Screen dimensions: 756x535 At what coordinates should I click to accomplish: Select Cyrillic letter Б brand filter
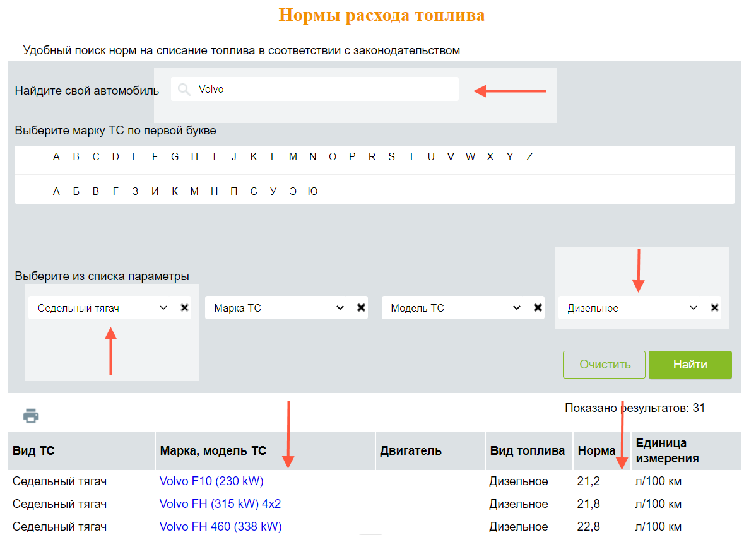(x=76, y=191)
